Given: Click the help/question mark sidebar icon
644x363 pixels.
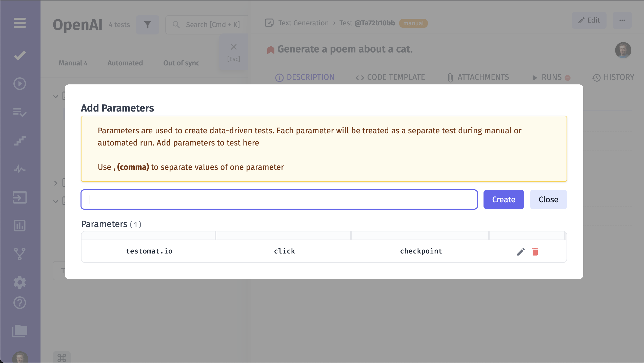Looking at the screenshot, I should [19, 303].
